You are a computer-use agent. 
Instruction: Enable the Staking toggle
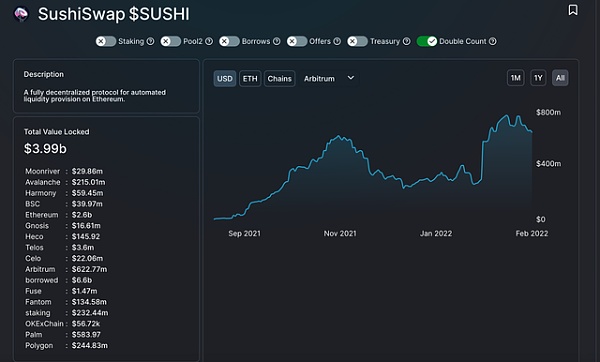point(106,41)
